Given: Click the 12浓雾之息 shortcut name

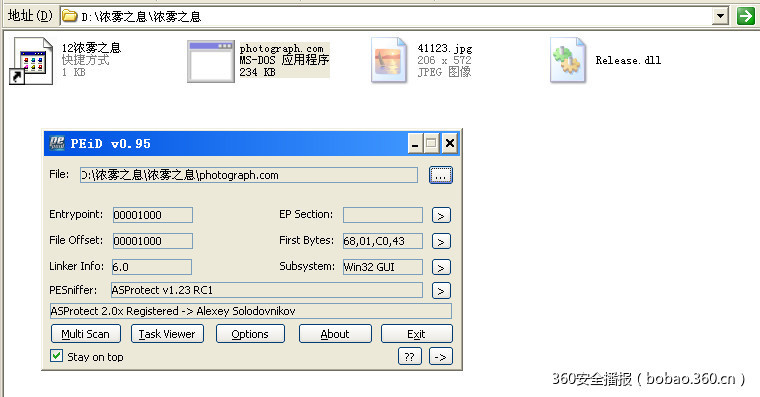Looking at the screenshot, I should [x=91, y=48].
